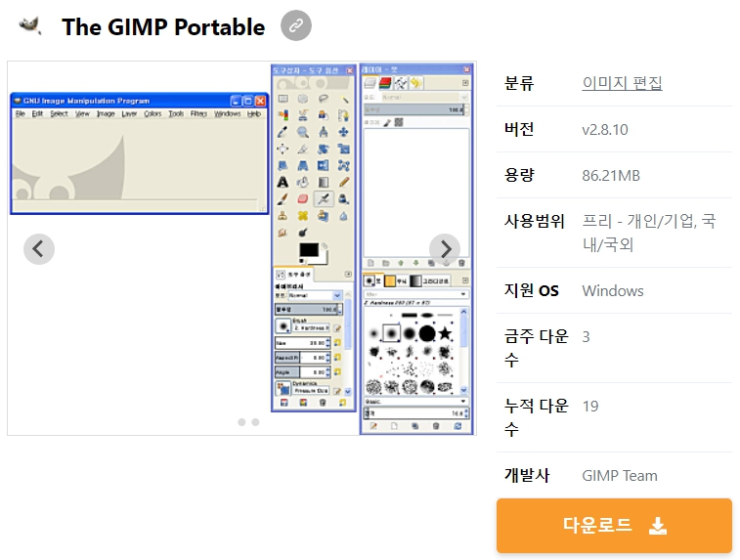Viewport: 740px width, 560px height.
Task: Choose the Crop tool
Action: click(x=303, y=150)
